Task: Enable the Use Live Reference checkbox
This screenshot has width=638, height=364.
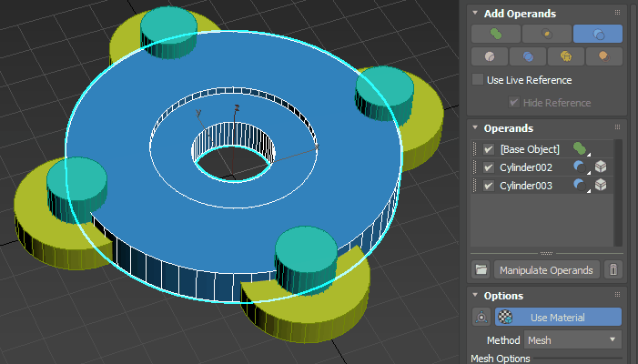Action: [478, 79]
